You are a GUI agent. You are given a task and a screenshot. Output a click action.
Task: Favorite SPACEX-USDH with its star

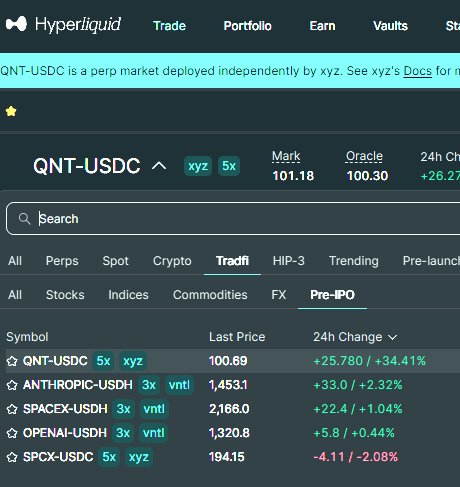point(12,409)
